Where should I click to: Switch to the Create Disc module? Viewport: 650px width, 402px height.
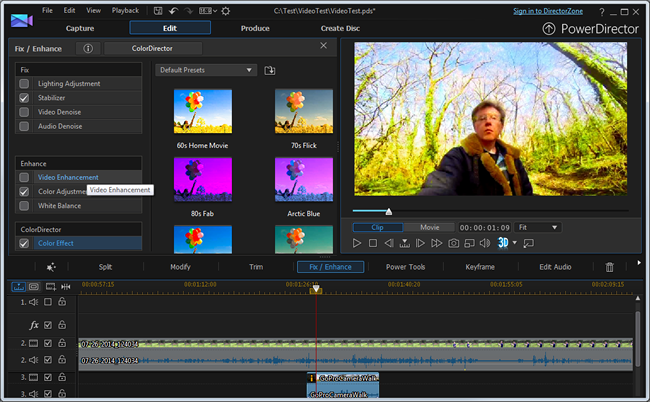[340, 28]
